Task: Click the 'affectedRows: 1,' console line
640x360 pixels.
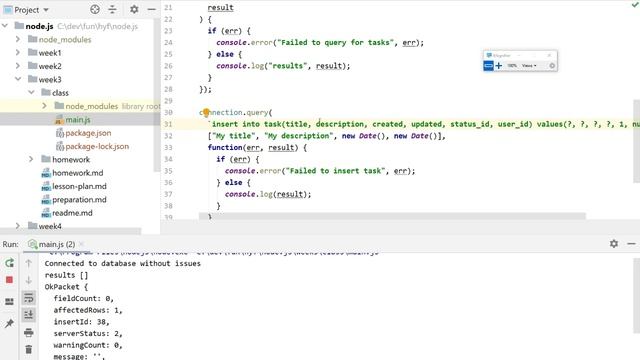Action: [x=88, y=310]
